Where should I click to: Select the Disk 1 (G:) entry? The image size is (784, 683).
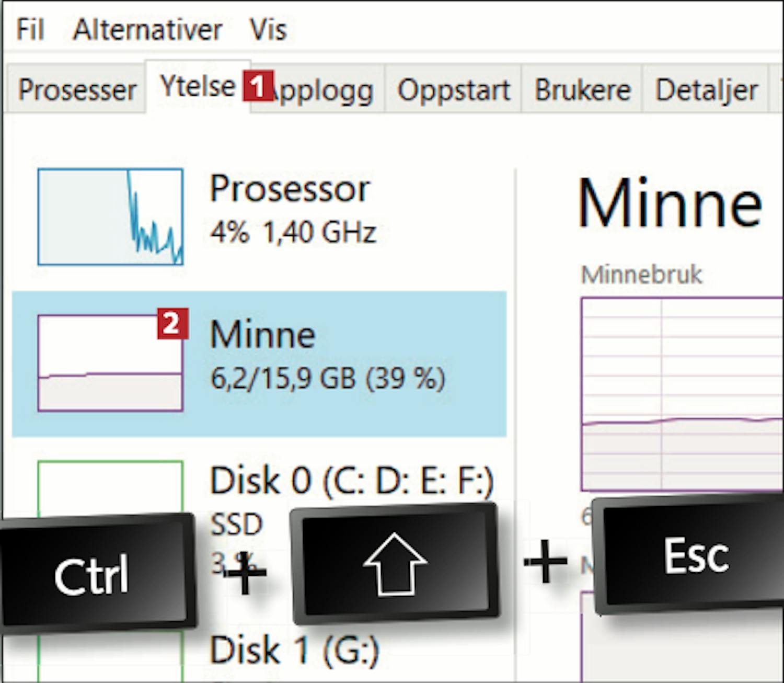point(294,650)
